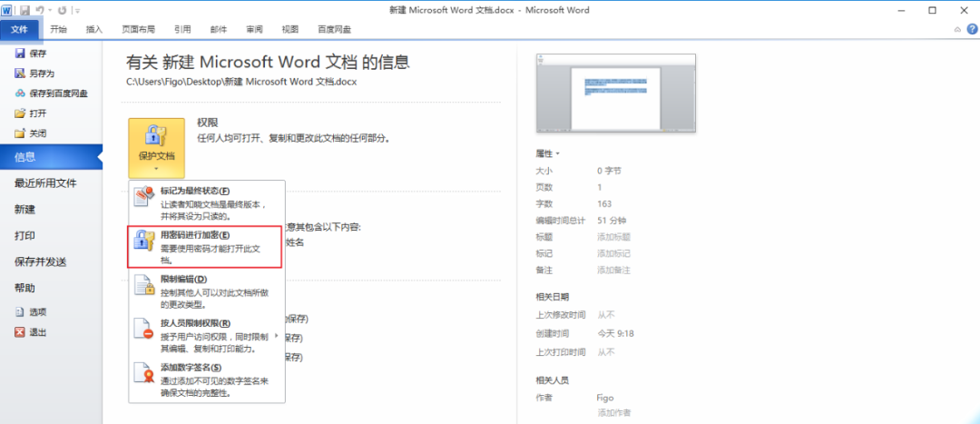Expand the 按人员限制权限 submenu arrow
Viewport: 980px width, 424px height.
coord(276,336)
